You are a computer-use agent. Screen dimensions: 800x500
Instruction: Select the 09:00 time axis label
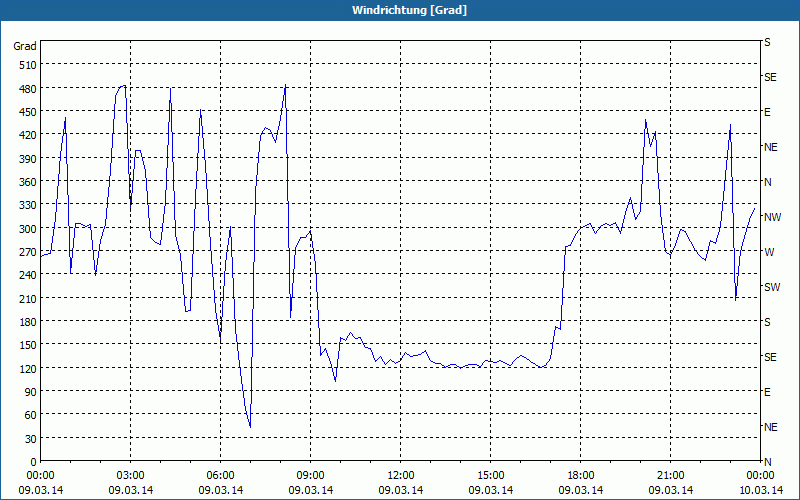click(x=310, y=476)
